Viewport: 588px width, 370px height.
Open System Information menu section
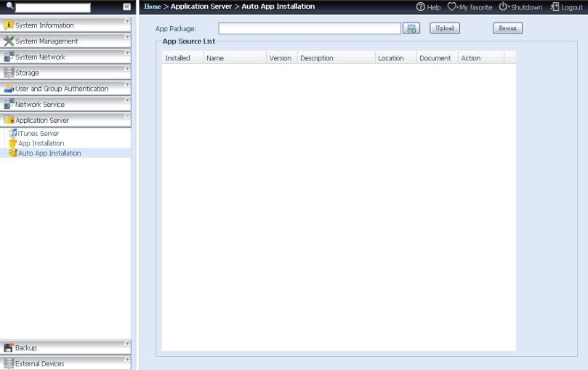pyautogui.click(x=65, y=25)
